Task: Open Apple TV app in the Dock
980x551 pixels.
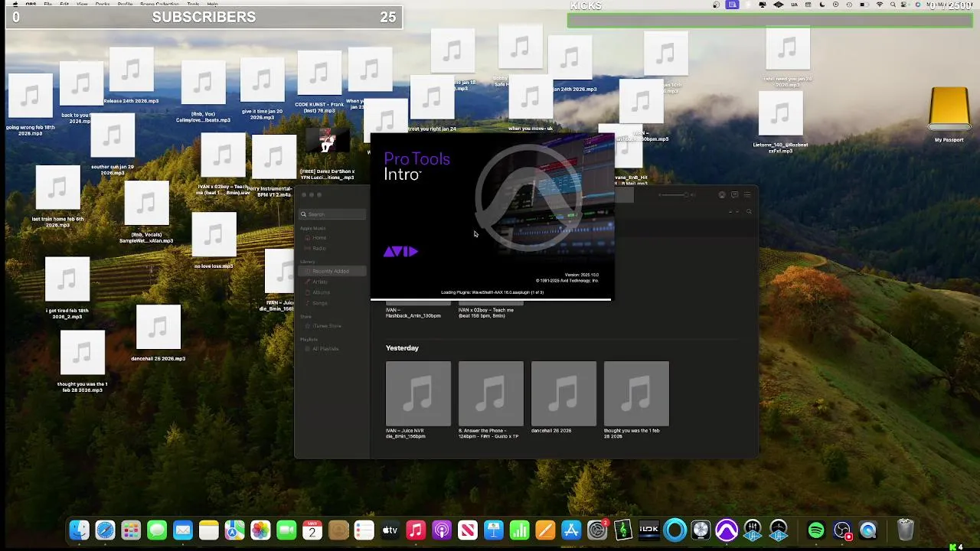Action: pyautogui.click(x=390, y=530)
